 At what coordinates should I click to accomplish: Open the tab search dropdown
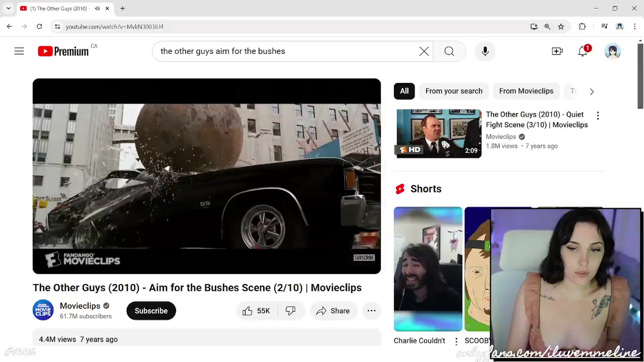pyautogui.click(x=8, y=8)
